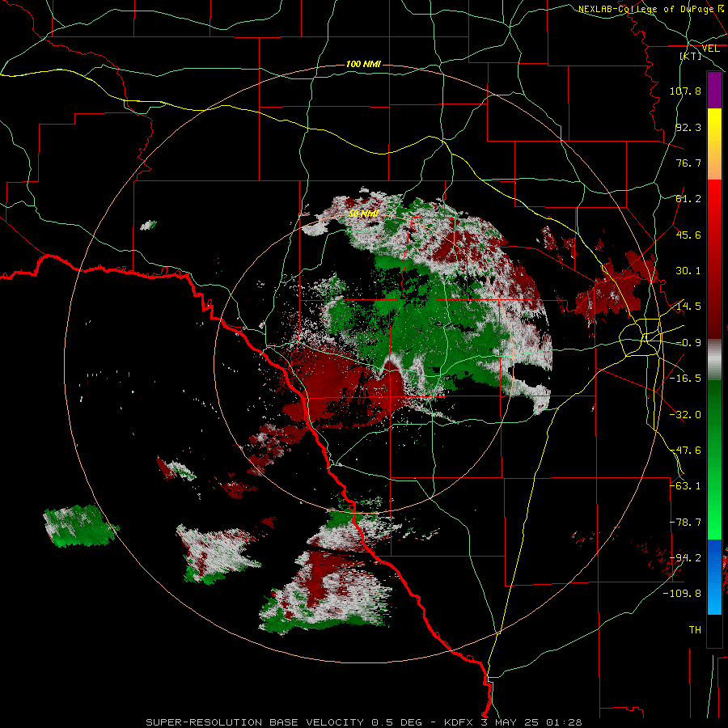The height and width of the screenshot is (728, 728).
Task: Click the gray-white zero-velocity segment of the color bar
Action: click(714, 360)
